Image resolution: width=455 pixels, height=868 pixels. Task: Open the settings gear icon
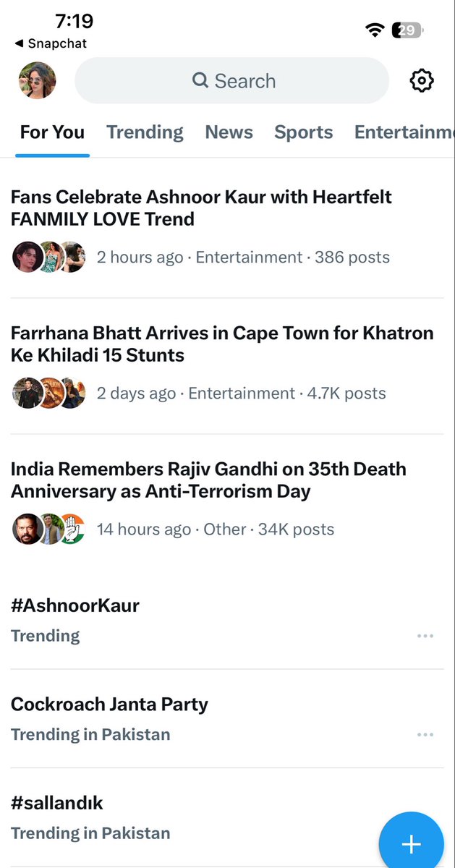point(422,80)
